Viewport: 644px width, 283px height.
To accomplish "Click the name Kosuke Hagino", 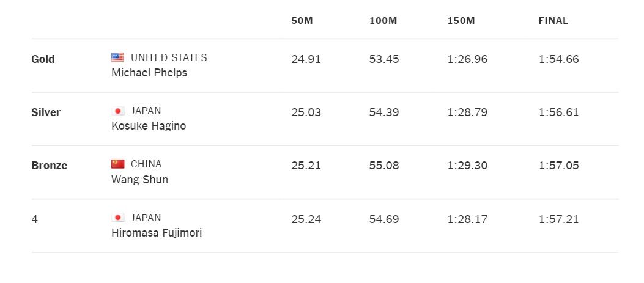I will point(149,126).
